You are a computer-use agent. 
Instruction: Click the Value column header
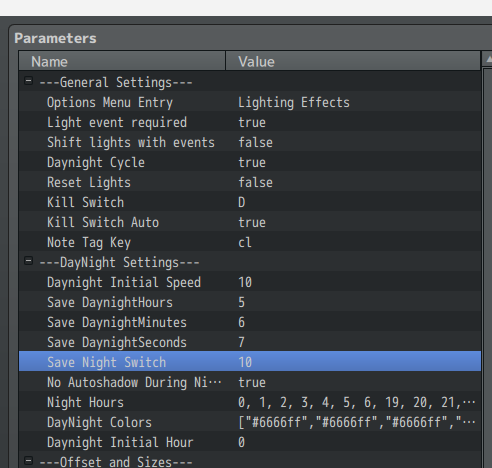[x=353, y=61]
